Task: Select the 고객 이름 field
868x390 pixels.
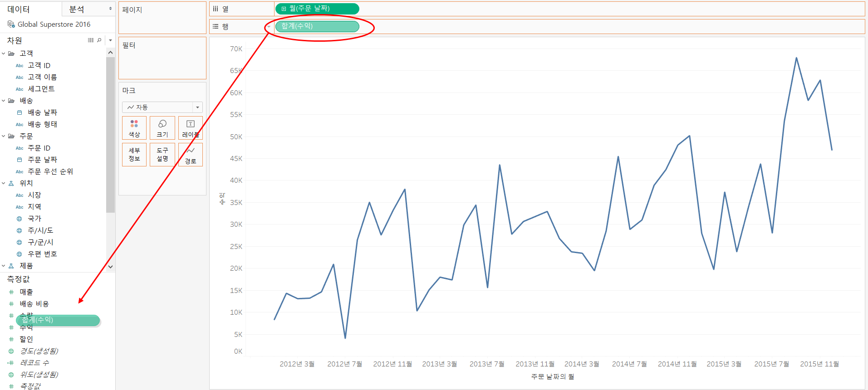Action: pyautogui.click(x=42, y=77)
